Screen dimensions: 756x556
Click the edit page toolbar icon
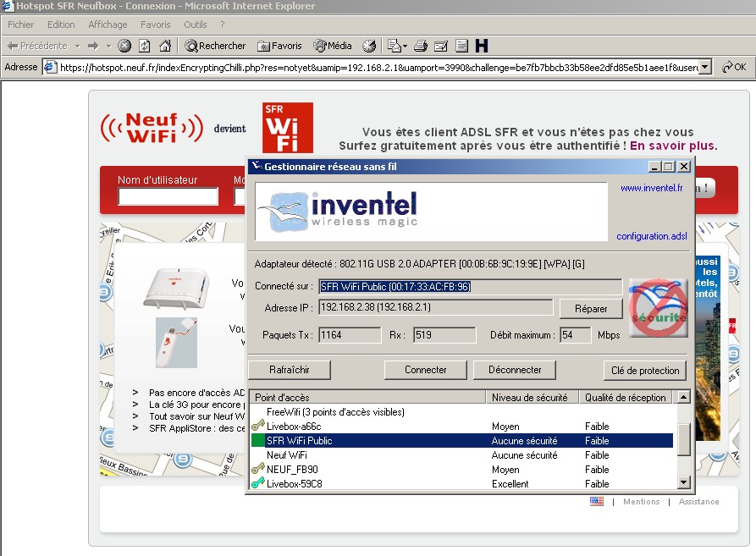[441, 46]
